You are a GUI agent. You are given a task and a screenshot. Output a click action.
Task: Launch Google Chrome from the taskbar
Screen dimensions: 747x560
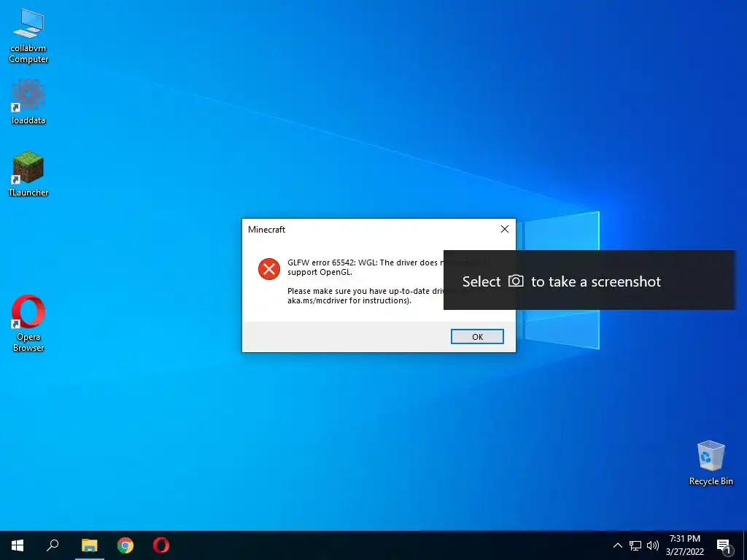click(125, 545)
